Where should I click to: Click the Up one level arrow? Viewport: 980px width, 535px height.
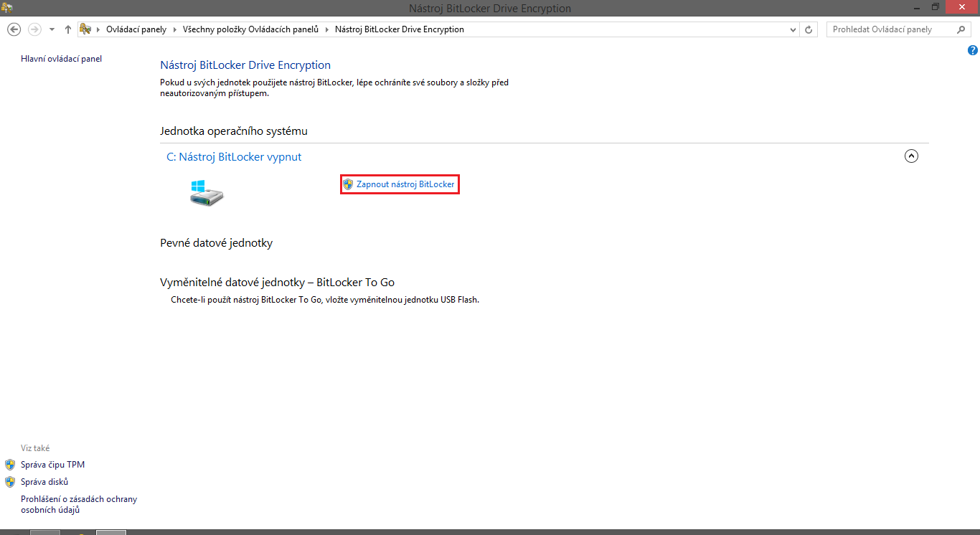[x=67, y=29]
